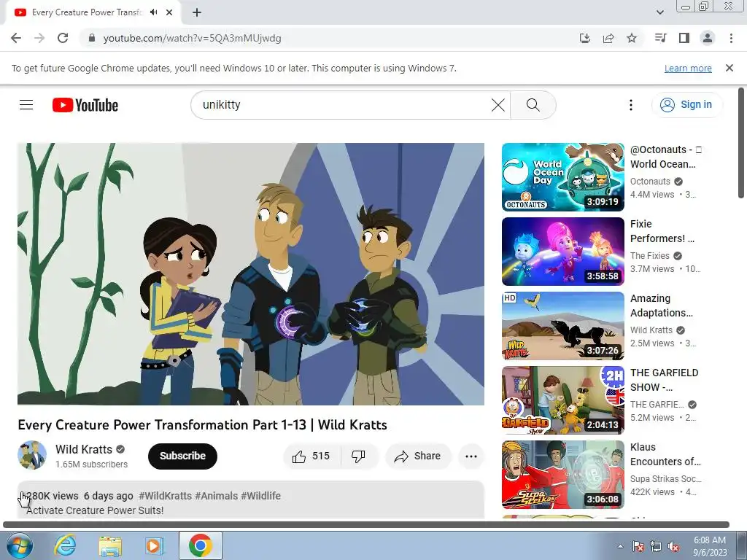Image resolution: width=747 pixels, height=560 pixels.
Task: Open the tab search dropdown arrow
Action: 659,12
